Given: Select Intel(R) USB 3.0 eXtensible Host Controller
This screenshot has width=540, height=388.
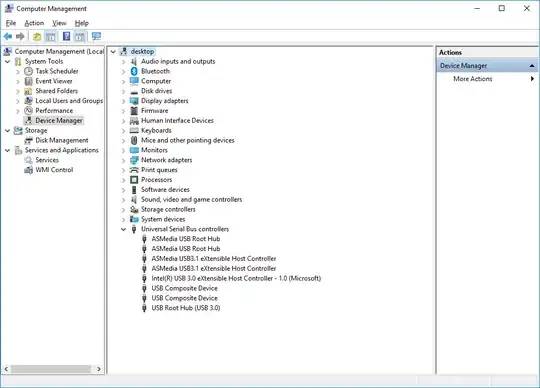Looking at the screenshot, I should pos(236,279).
